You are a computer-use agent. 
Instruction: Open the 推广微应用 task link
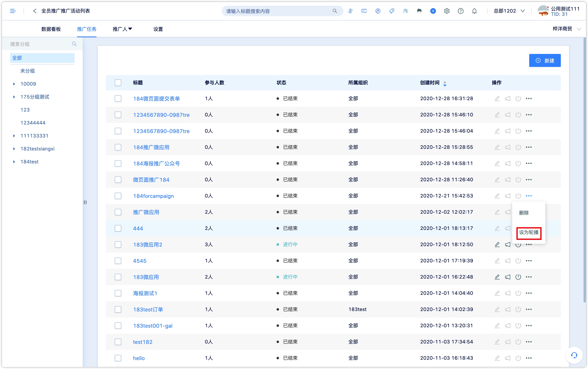pos(146,212)
